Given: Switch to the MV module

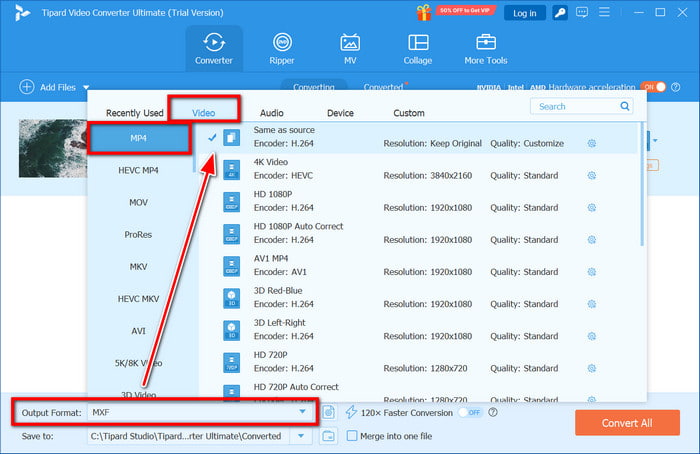Looking at the screenshot, I should (x=350, y=49).
